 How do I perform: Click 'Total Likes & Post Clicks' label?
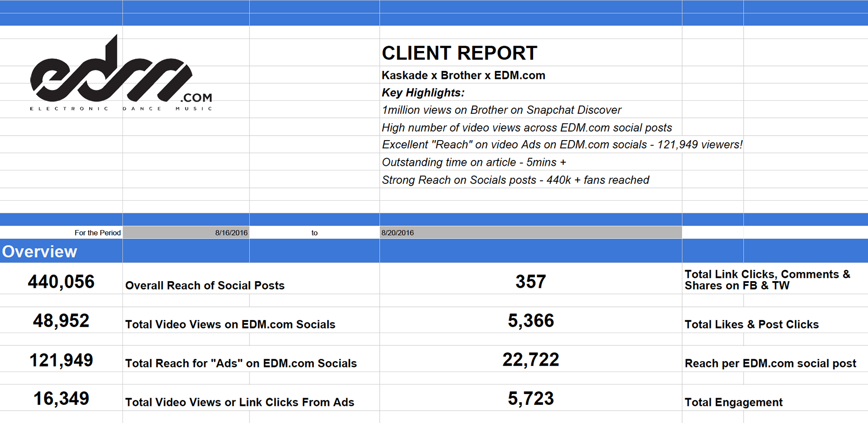pyautogui.click(x=751, y=324)
